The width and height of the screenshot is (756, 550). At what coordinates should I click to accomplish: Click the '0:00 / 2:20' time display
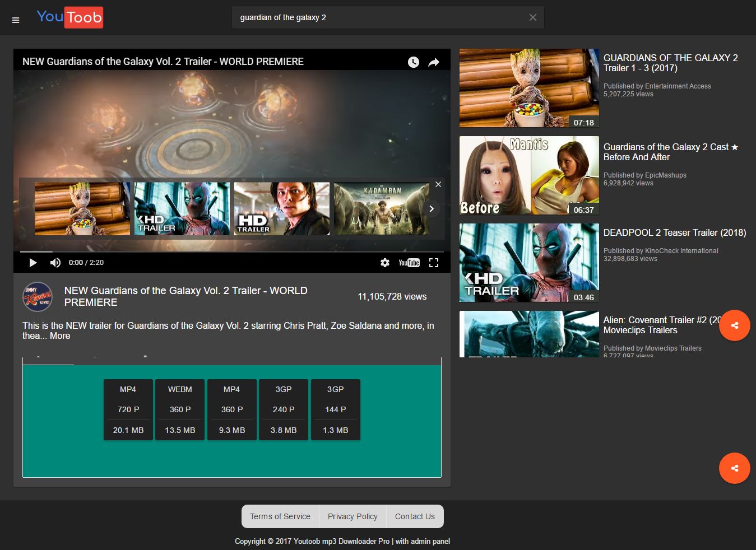coord(86,263)
